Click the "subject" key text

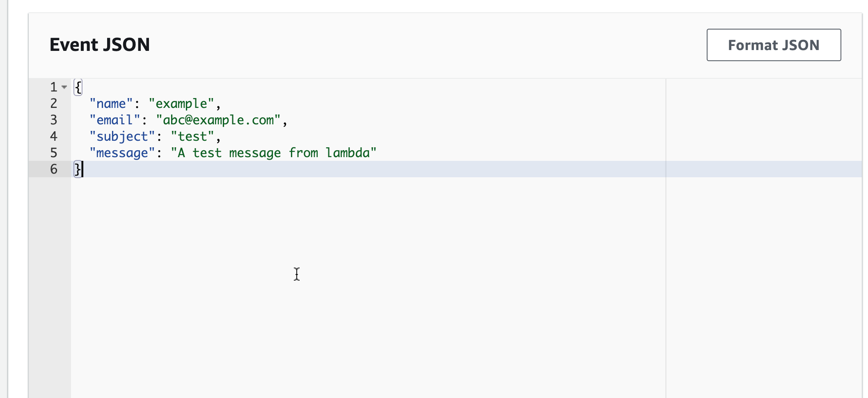pos(122,137)
